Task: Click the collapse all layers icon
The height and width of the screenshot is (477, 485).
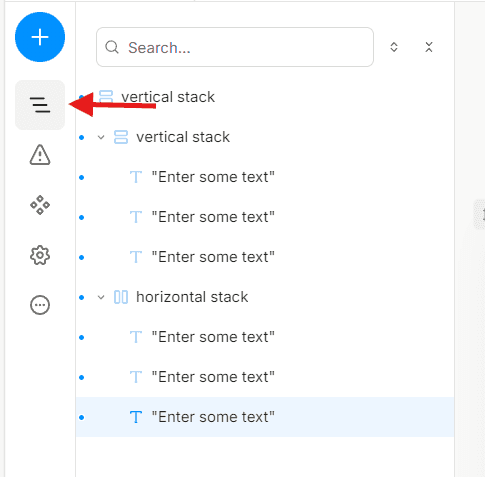Action: (x=429, y=47)
